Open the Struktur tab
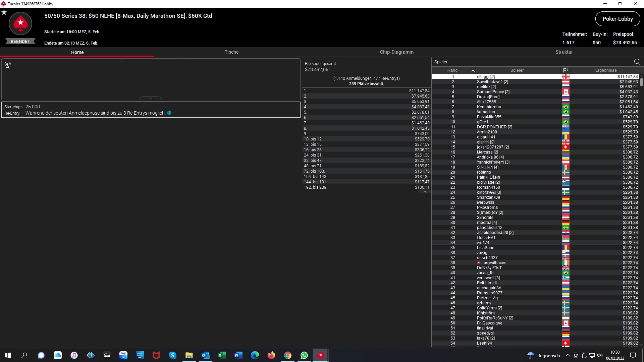644x362 pixels. point(564,52)
